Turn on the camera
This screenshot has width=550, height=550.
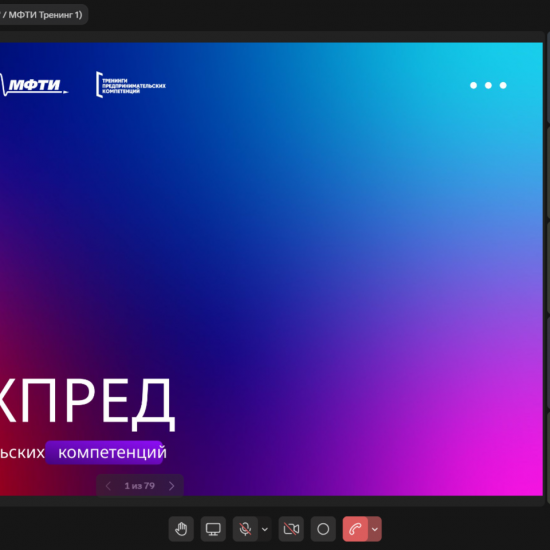pos(291,529)
